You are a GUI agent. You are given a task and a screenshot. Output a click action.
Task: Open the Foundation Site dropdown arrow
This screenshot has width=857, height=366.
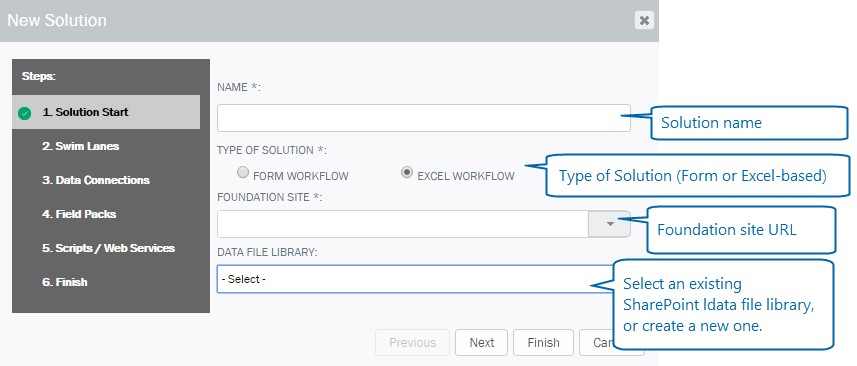[609, 224]
